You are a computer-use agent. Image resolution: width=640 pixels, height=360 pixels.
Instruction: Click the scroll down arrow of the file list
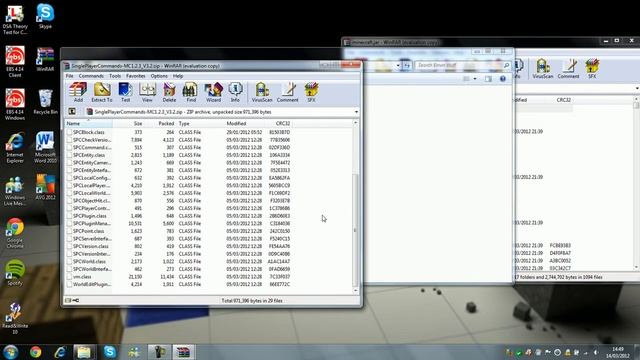(x=355, y=291)
